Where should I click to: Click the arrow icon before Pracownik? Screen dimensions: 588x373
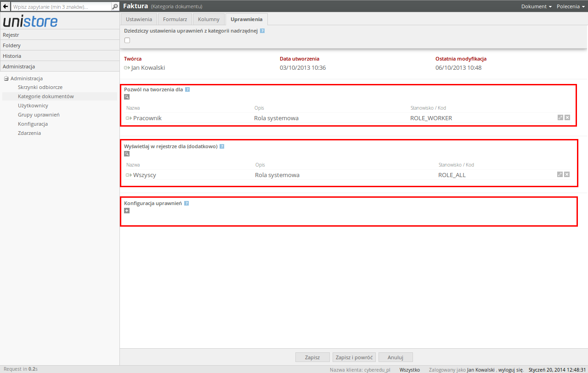(129, 118)
